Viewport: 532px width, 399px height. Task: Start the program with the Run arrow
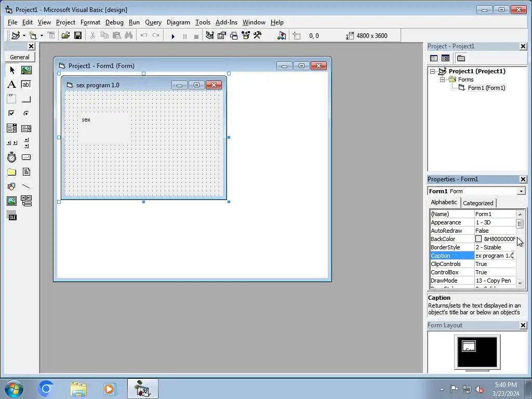point(172,36)
